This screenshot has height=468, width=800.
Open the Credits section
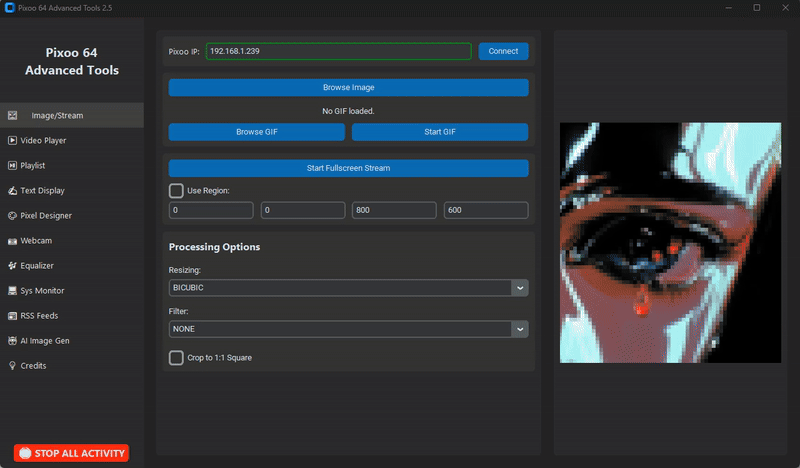tap(71, 365)
